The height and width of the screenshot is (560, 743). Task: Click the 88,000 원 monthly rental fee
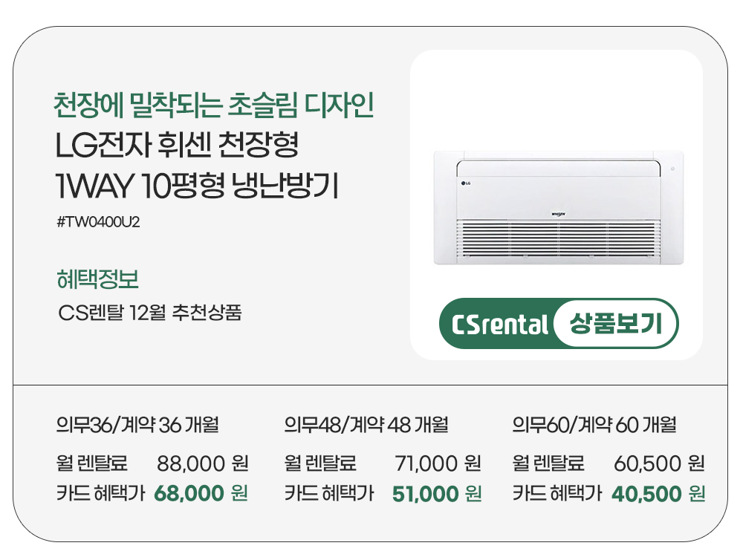[202, 464]
